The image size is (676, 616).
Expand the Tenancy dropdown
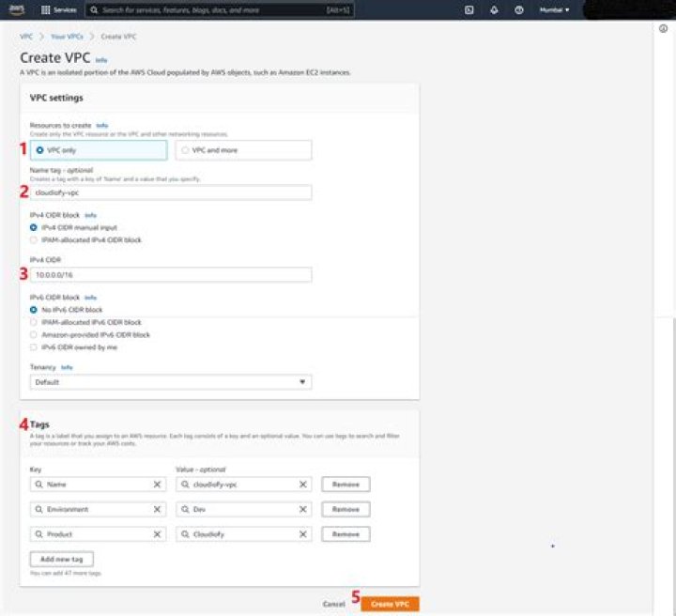(171, 382)
